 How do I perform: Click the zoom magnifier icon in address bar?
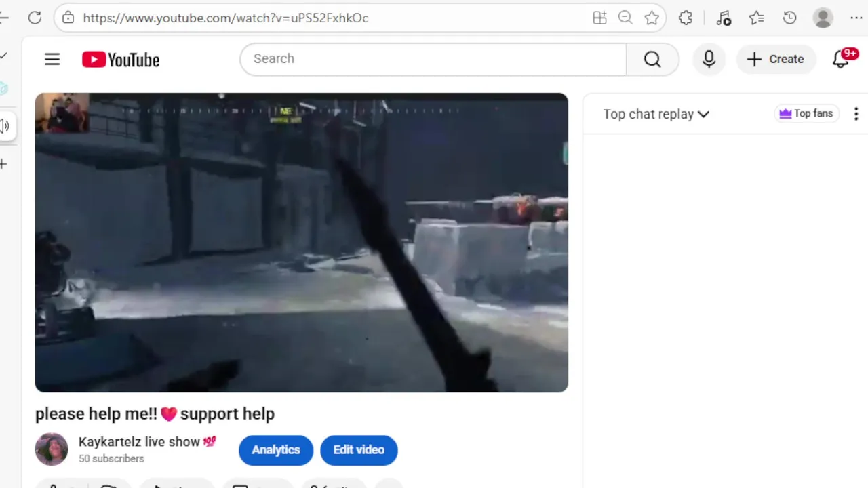coord(625,18)
